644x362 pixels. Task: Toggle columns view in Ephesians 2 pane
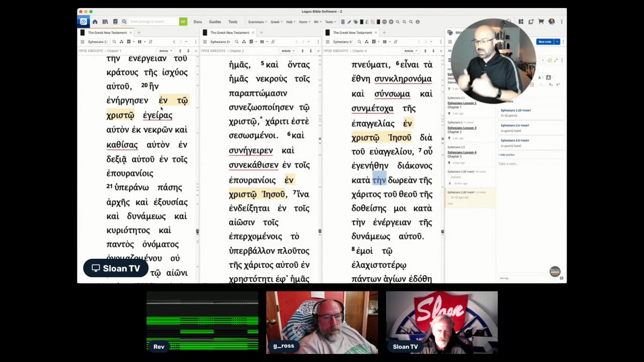point(262,42)
